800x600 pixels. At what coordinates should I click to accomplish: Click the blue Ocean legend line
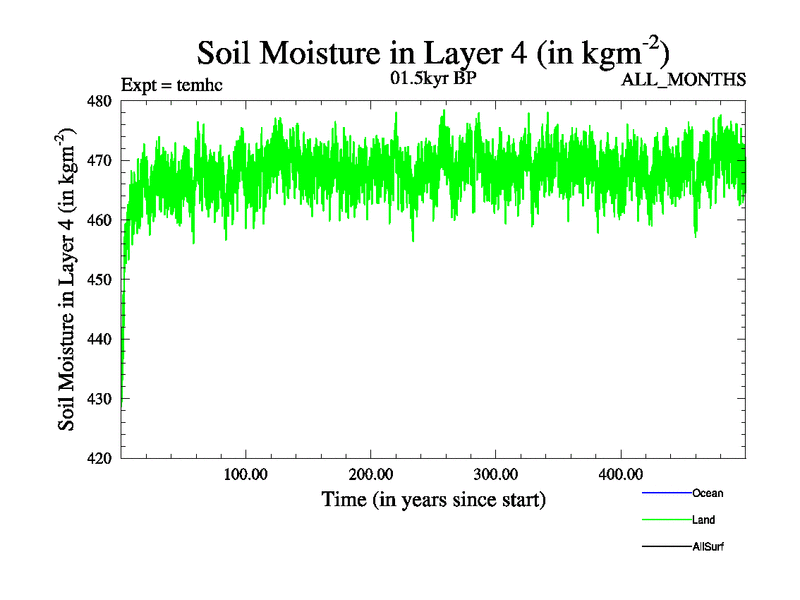pos(666,493)
